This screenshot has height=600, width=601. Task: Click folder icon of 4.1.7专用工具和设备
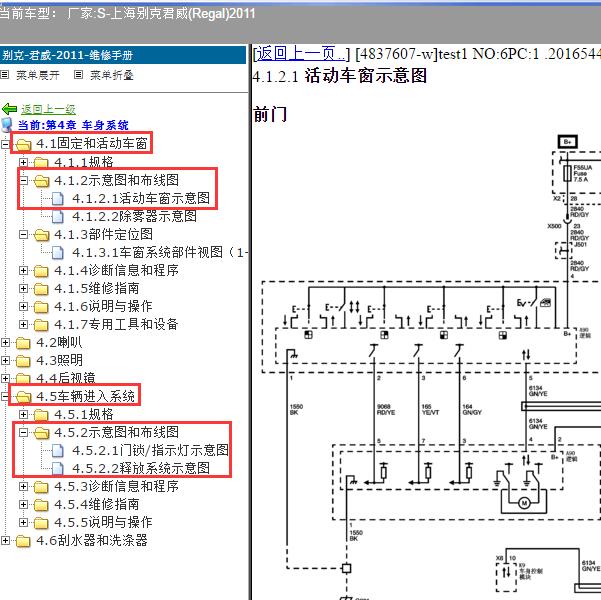tap(41, 325)
